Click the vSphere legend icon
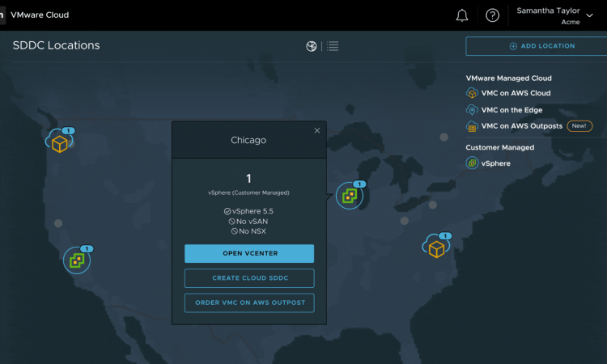This screenshot has height=364, width=607. click(x=472, y=163)
